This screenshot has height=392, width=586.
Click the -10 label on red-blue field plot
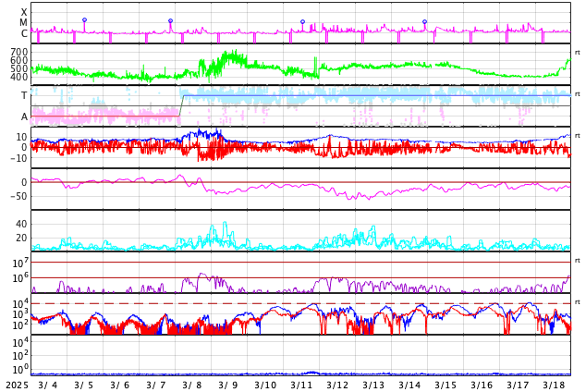tap(18, 158)
